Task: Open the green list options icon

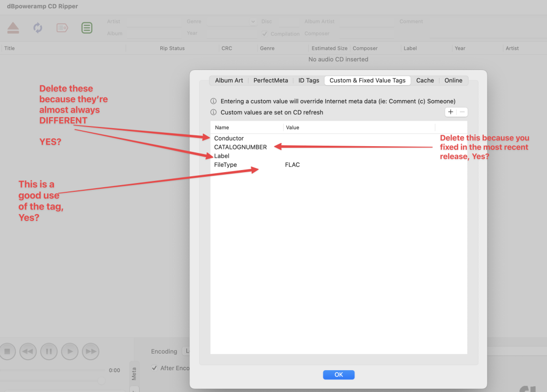Action: click(87, 28)
